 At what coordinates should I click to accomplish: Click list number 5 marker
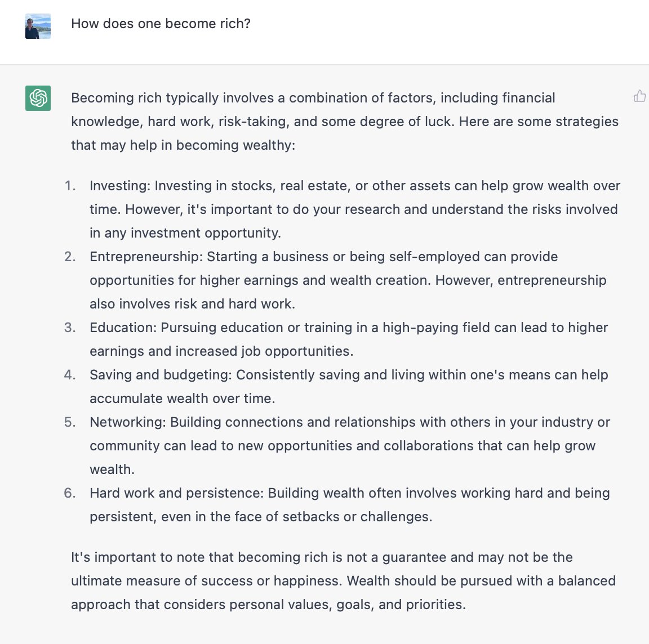coord(70,422)
